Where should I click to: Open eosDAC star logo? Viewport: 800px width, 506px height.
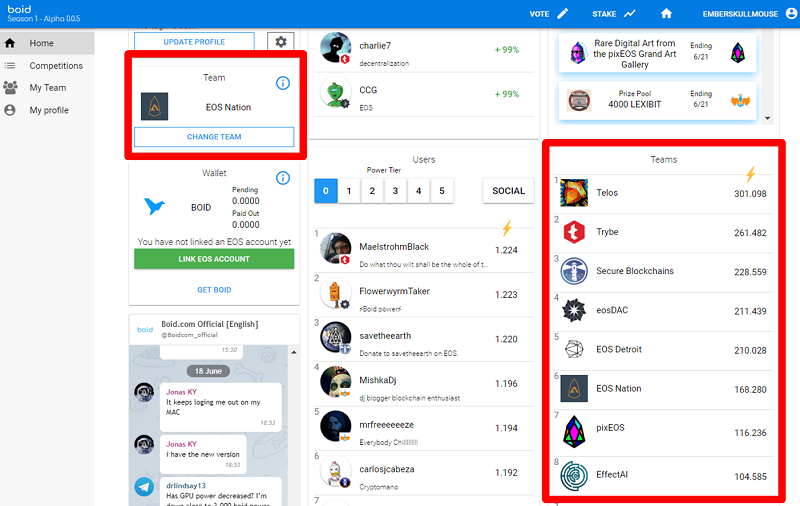pos(574,310)
